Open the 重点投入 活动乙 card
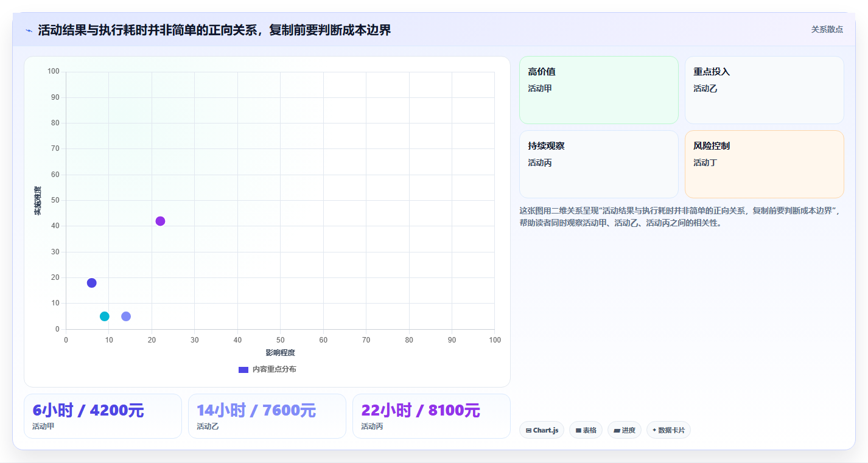This screenshot has height=463, width=868. click(765, 90)
